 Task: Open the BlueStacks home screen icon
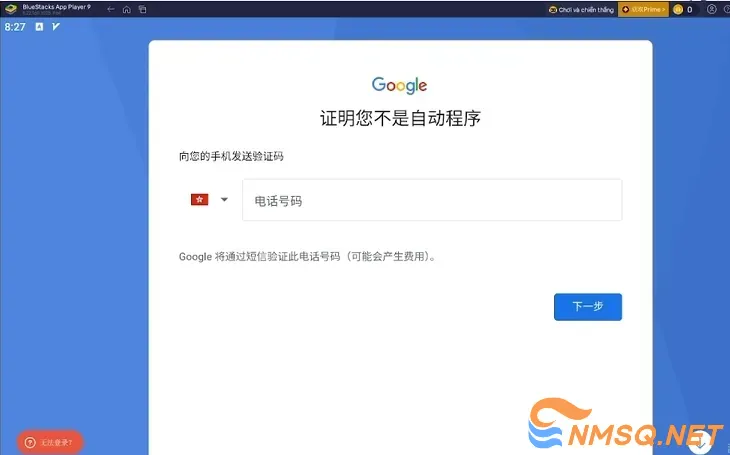(127, 9)
